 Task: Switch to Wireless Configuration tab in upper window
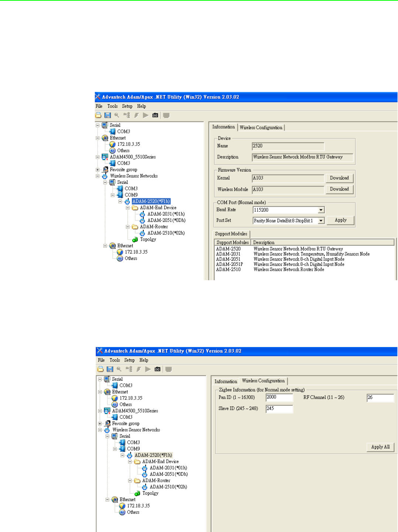(261, 128)
